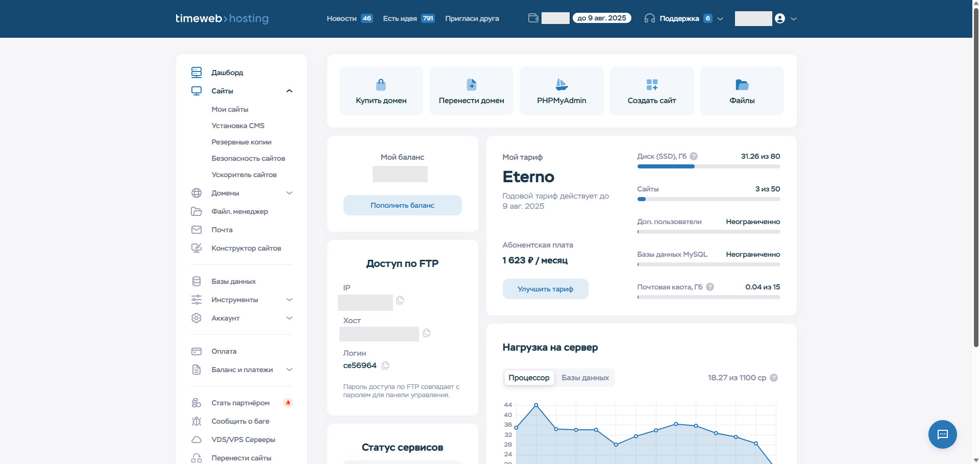
Task: Click the Перенести домен tile
Action: point(472,91)
